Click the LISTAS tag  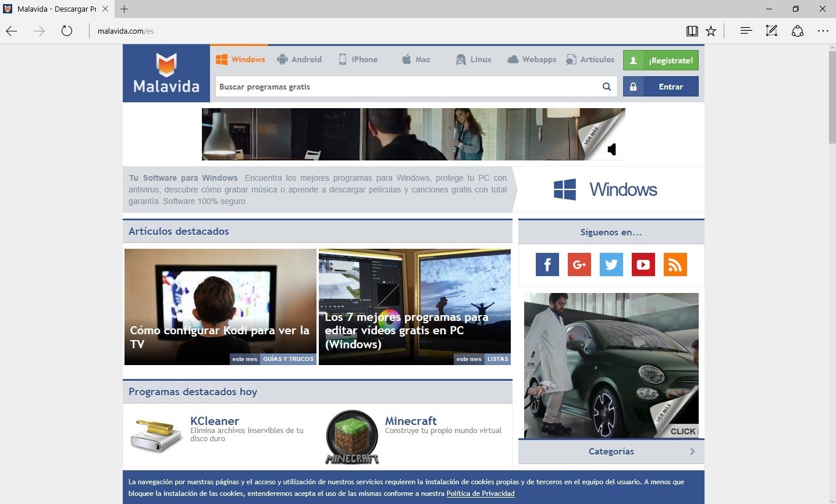coord(497,359)
